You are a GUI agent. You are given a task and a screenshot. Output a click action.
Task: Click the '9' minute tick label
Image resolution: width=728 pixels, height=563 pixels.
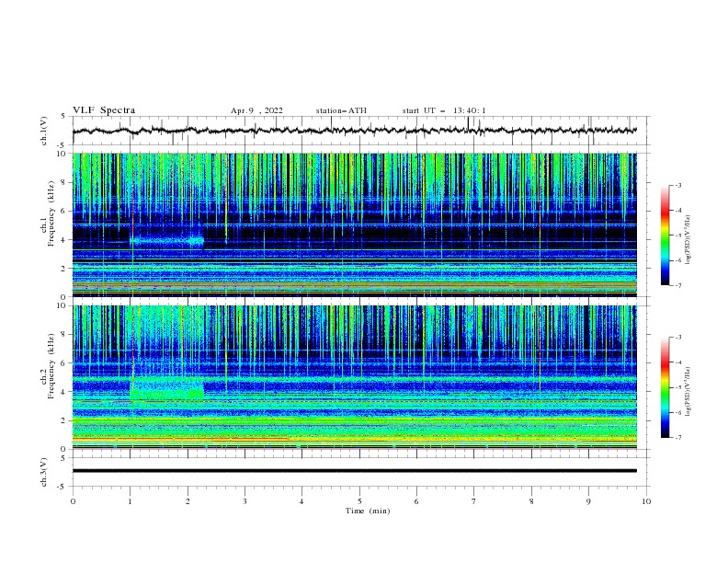coord(588,501)
